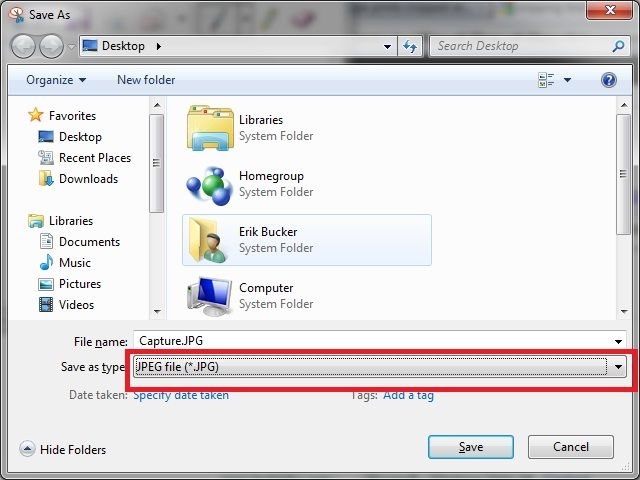Close the Save As dialog

point(610,10)
